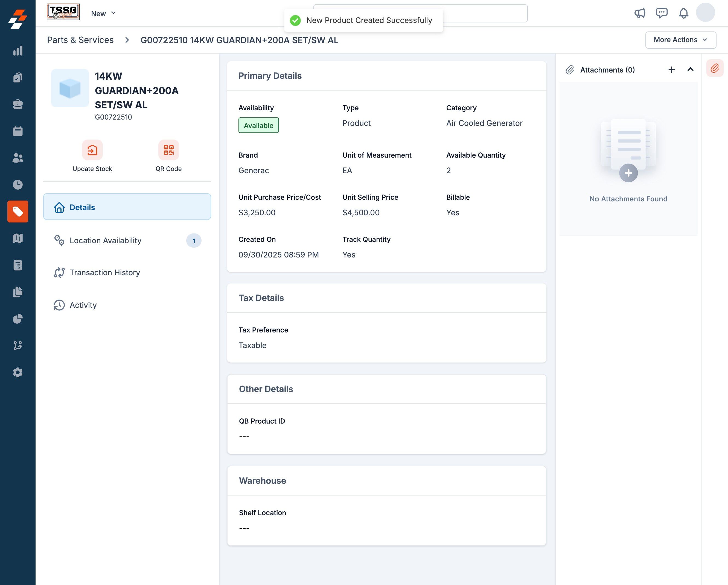Click the notifications bell icon
This screenshot has width=728, height=585.
pos(683,13)
